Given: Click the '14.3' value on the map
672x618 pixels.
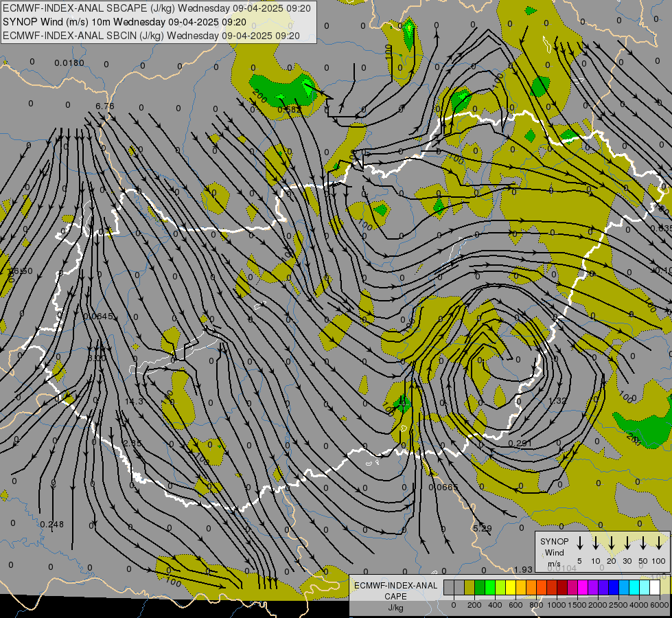Looking at the screenshot, I should [134, 402].
